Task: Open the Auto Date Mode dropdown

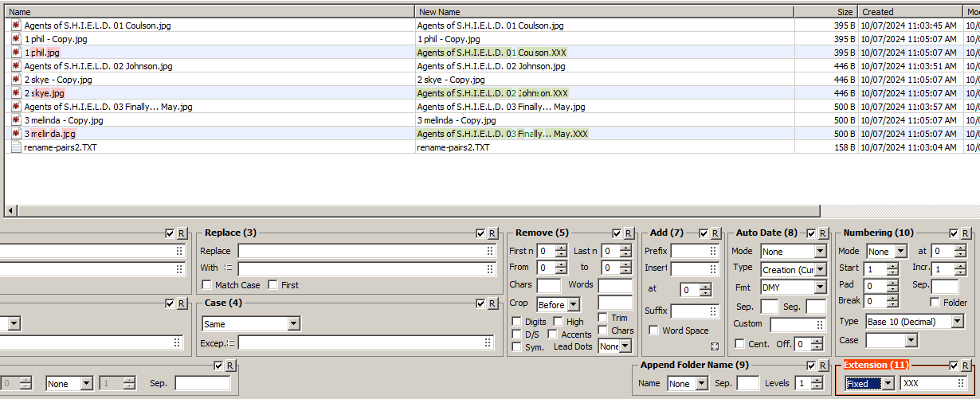Action: (794, 251)
